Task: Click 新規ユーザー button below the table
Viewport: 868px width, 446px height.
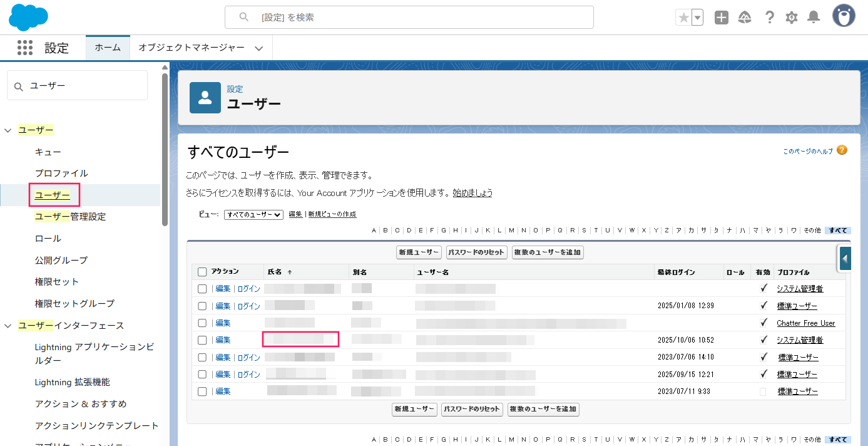Action: pos(414,409)
